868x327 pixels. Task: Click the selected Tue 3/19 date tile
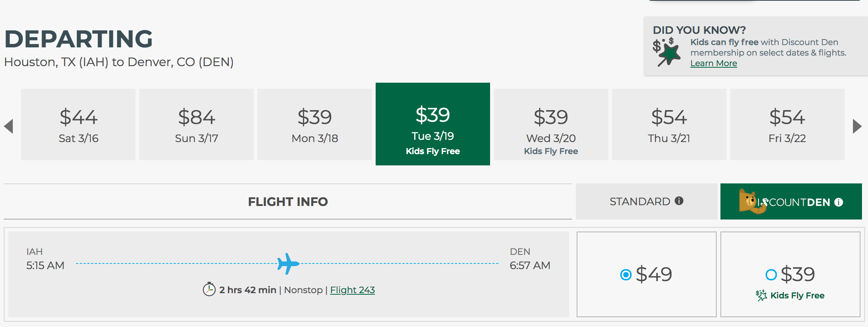[x=433, y=124]
